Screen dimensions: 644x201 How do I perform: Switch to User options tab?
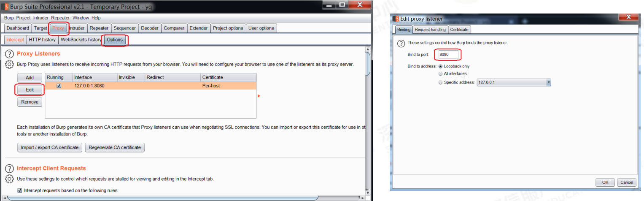point(261,28)
